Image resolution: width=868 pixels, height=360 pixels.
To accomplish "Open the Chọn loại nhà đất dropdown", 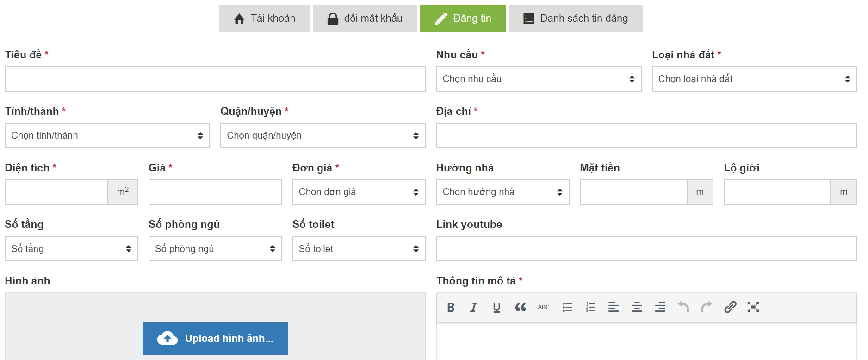I will click(754, 79).
